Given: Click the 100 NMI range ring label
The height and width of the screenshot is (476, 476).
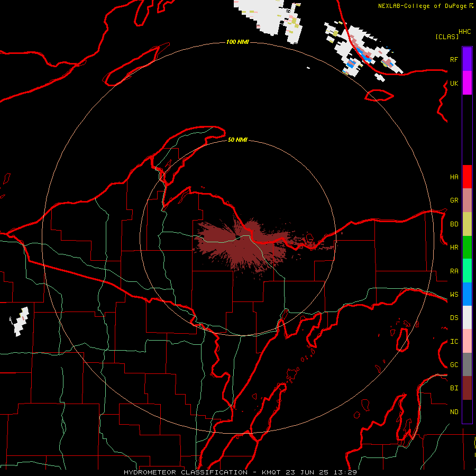Looking at the screenshot, I should [237, 42].
